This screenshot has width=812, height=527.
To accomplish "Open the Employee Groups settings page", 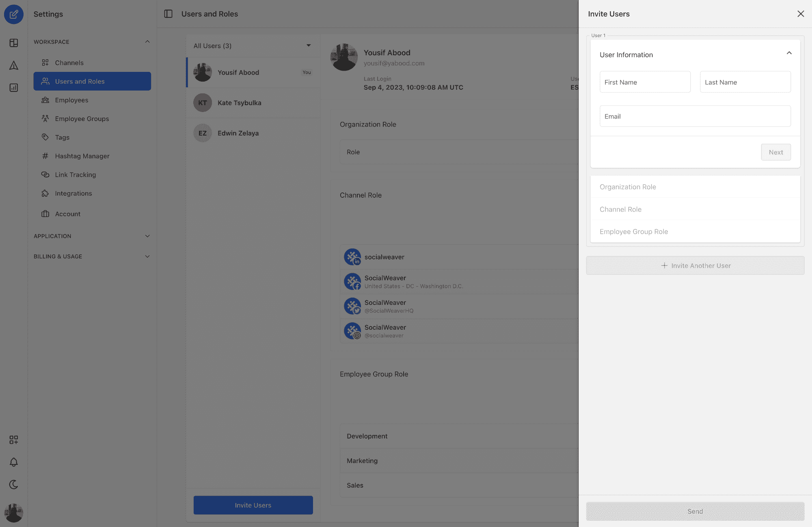I will pyautogui.click(x=82, y=119).
